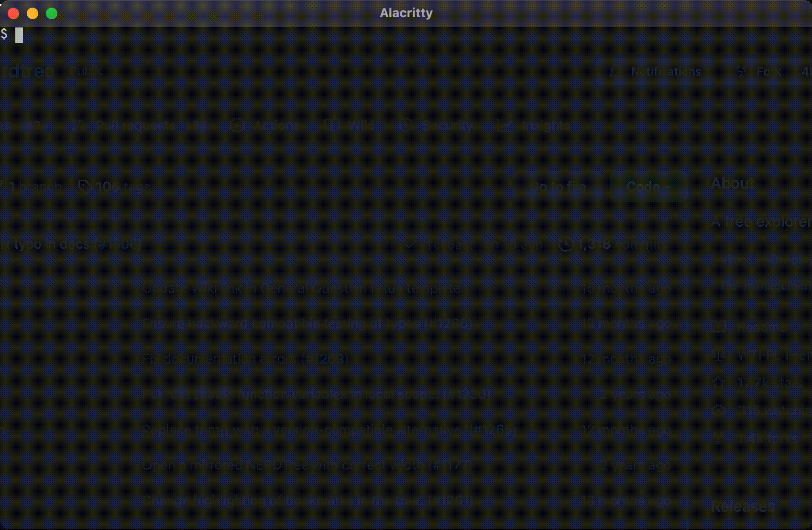Click the Wiki book icon

point(331,125)
